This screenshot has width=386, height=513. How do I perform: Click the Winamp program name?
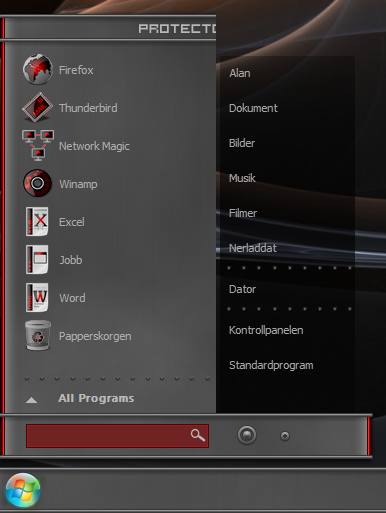pyautogui.click(x=78, y=184)
